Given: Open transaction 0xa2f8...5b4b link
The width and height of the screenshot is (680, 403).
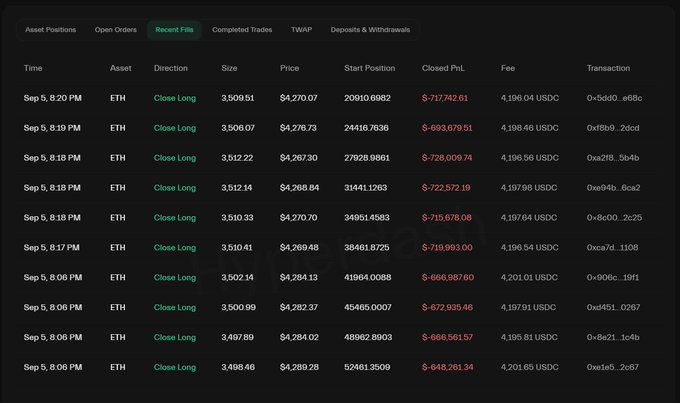Looking at the screenshot, I should click(613, 158).
